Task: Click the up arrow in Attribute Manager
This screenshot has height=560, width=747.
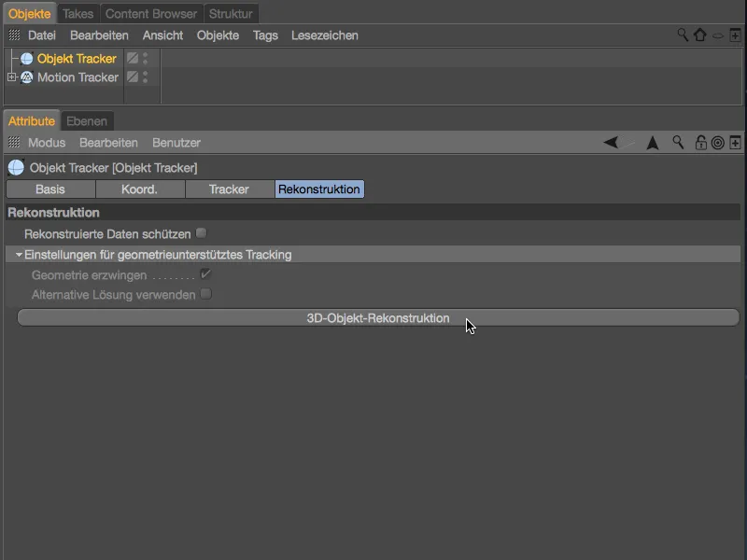Action: click(652, 143)
